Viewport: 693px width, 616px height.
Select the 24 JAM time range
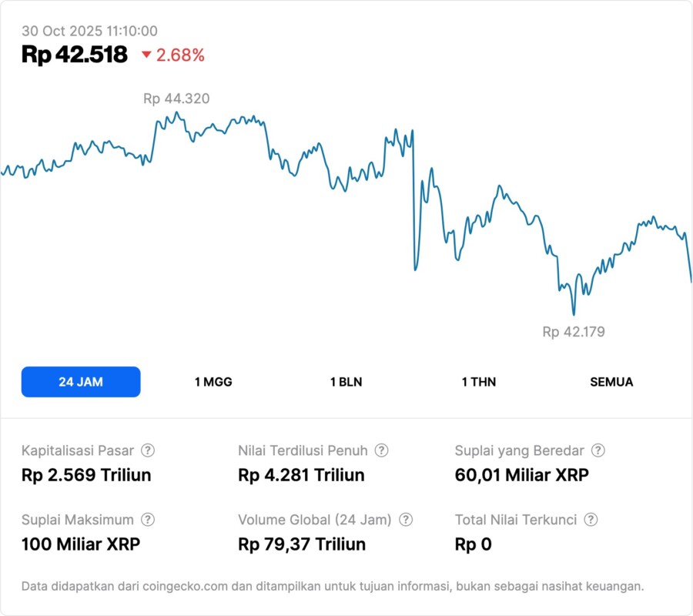(81, 382)
